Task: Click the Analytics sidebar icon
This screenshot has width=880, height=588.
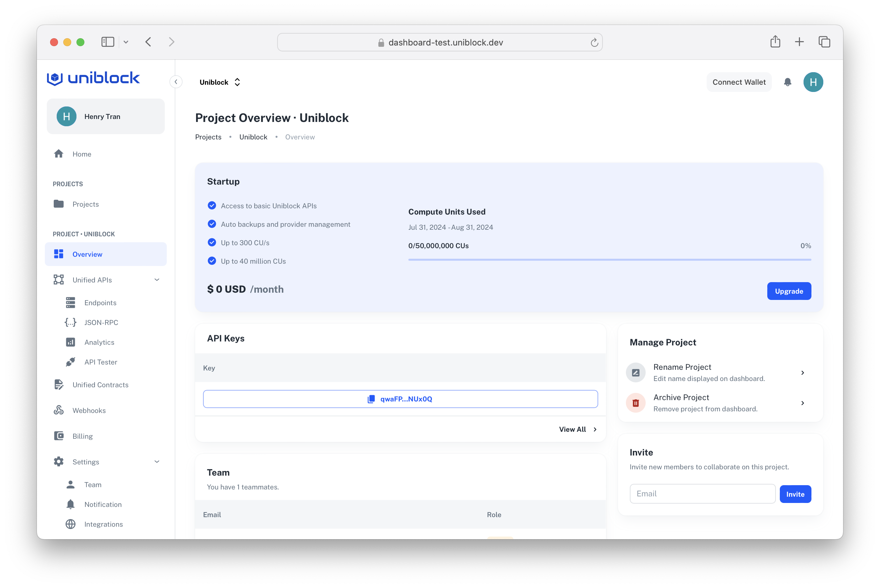Action: [70, 342]
